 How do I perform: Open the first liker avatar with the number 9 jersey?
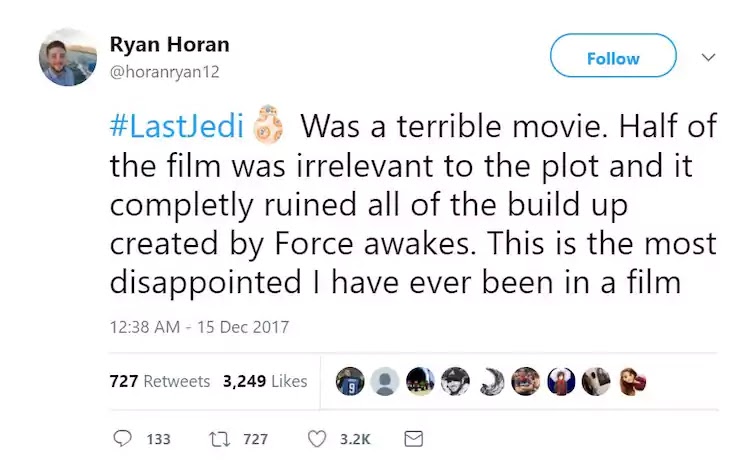pos(350,381)
